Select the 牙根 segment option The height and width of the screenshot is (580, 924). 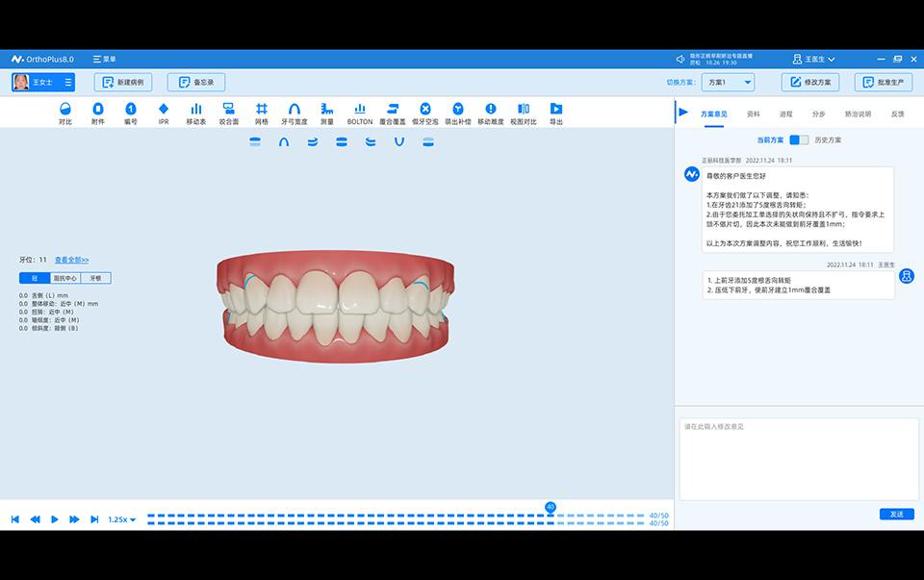pyautogui.click(x=95, y=278)
